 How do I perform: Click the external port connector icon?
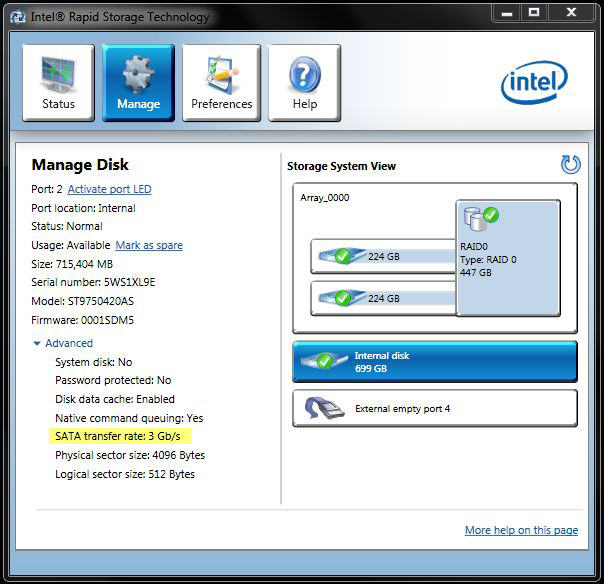[x=324, y=408]
